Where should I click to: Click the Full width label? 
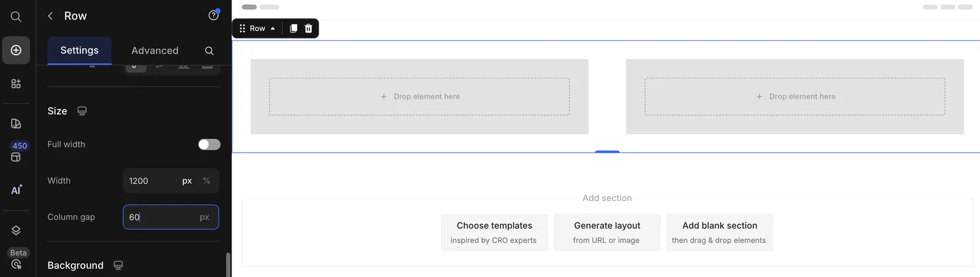66,145
